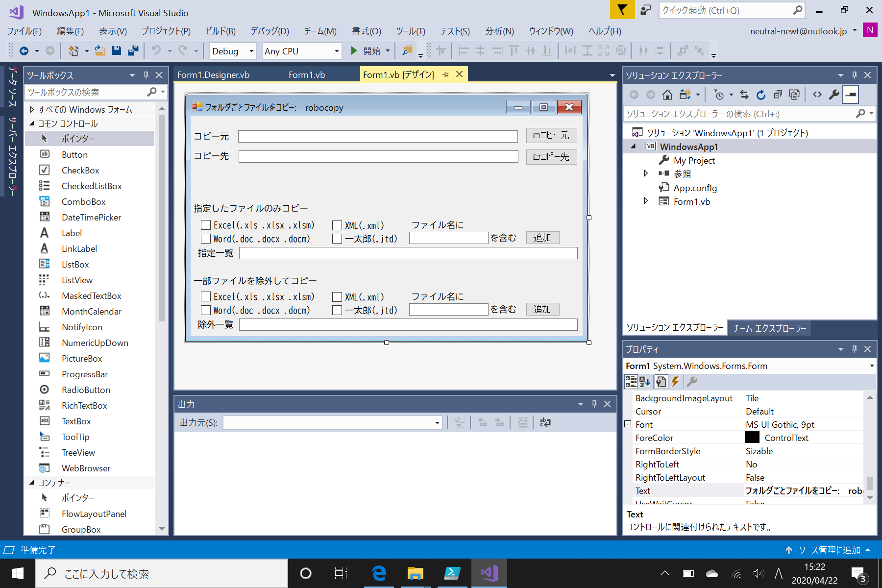Open the Any CPU platform dropdown
Viewport: 882px width, 588px height.
tap(336, 50)
